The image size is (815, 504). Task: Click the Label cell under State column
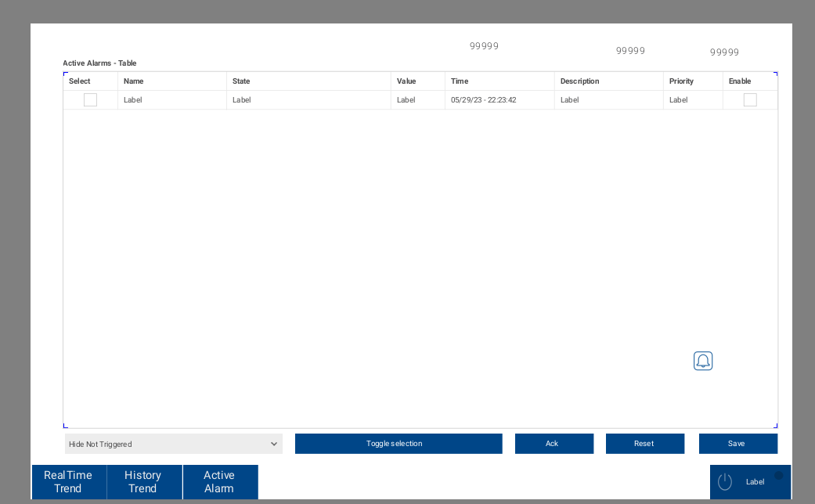[308, 99]
